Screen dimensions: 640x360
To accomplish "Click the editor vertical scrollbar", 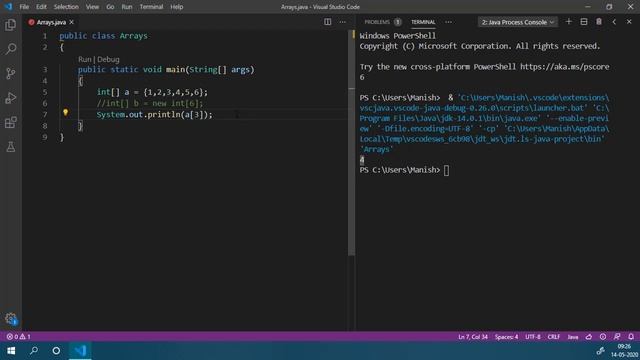I will (x=351, y=143).
